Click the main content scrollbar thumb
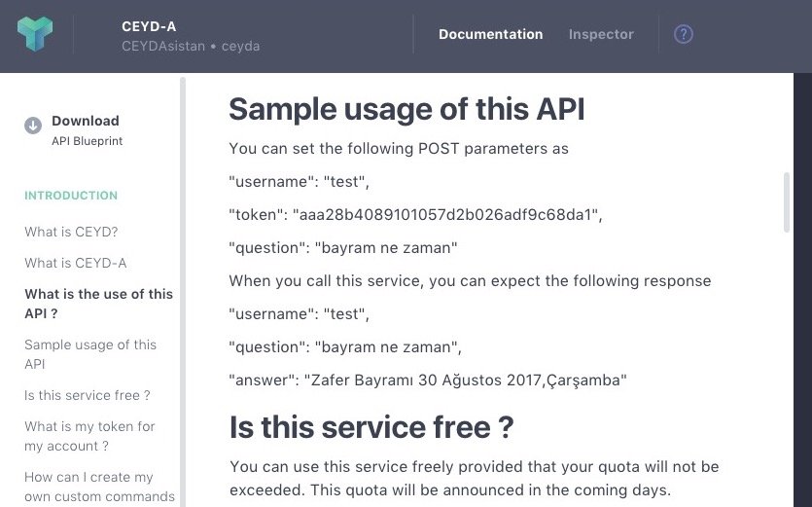The width and height of the screenshot is (812, 507). pos(787,202)
